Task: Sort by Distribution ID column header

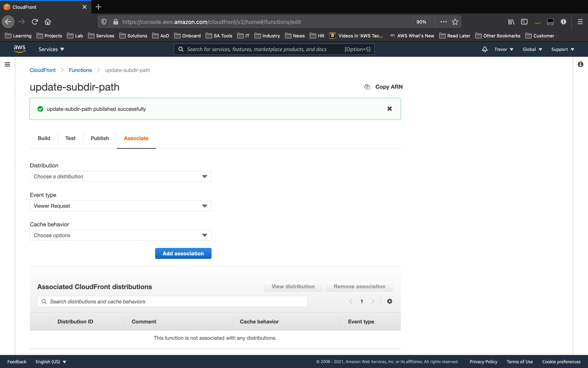Action: 75,322
